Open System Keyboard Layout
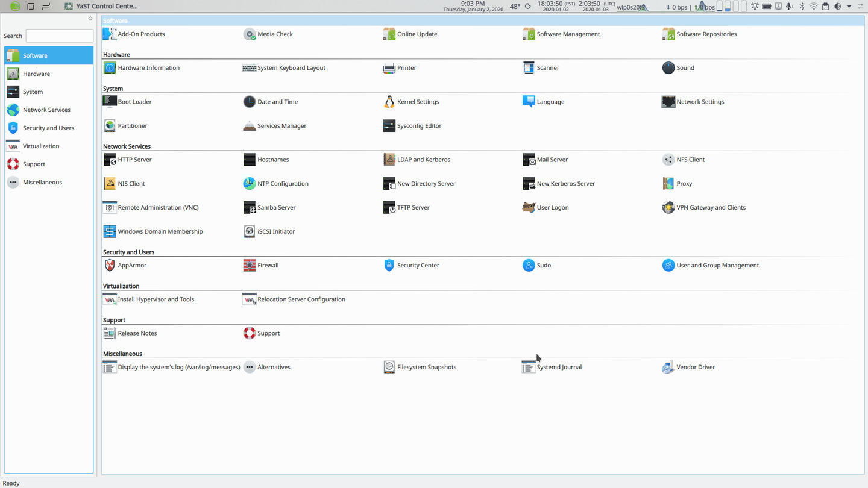Screen dimensions: 868x488 [x=284, y=68]
